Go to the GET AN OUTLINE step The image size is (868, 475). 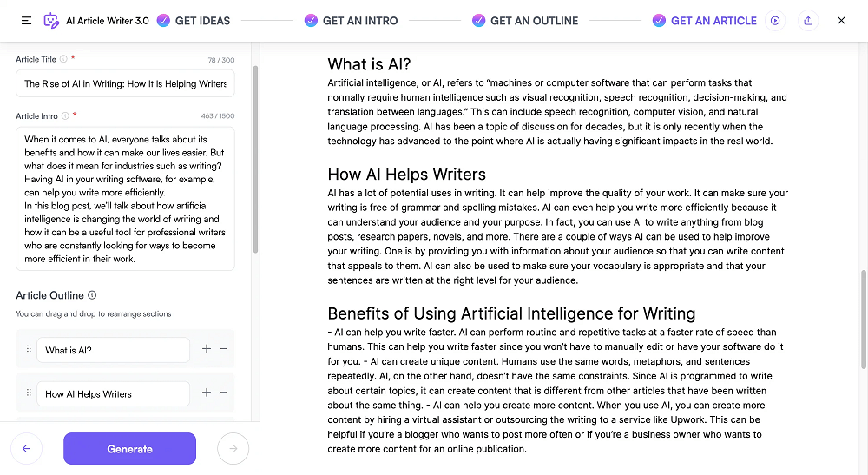click(x=534, y=21)
